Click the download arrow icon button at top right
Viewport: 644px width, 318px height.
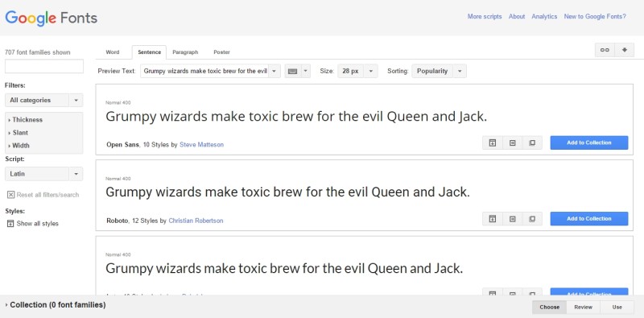625,50
